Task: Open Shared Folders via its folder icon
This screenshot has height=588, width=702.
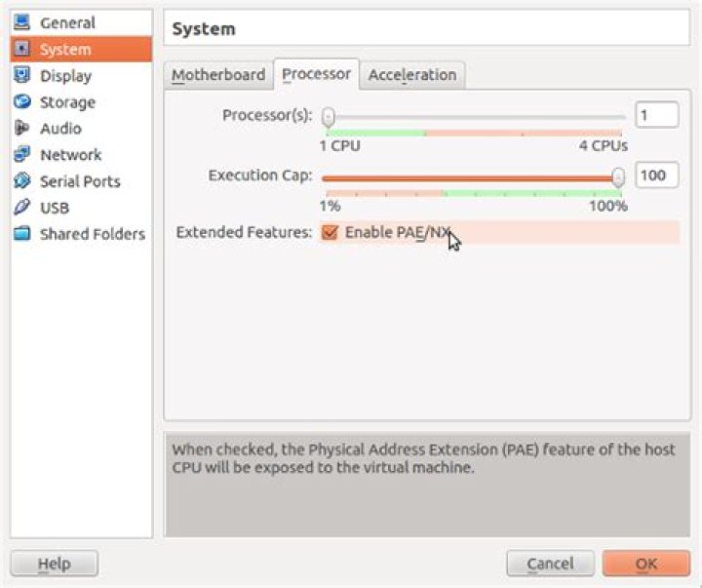Action: tap(21, 234)
